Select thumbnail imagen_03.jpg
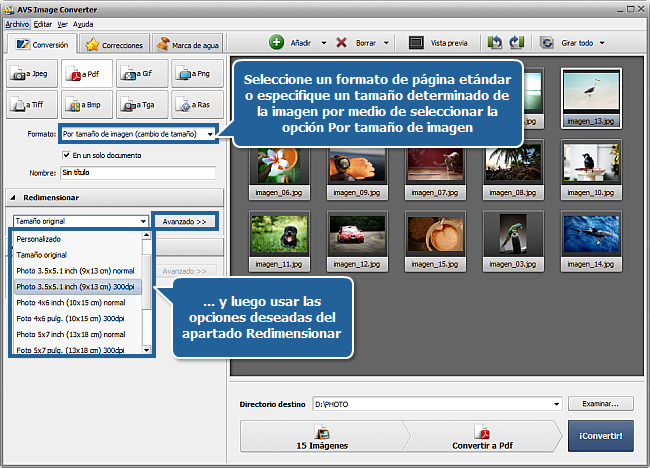 513,242
